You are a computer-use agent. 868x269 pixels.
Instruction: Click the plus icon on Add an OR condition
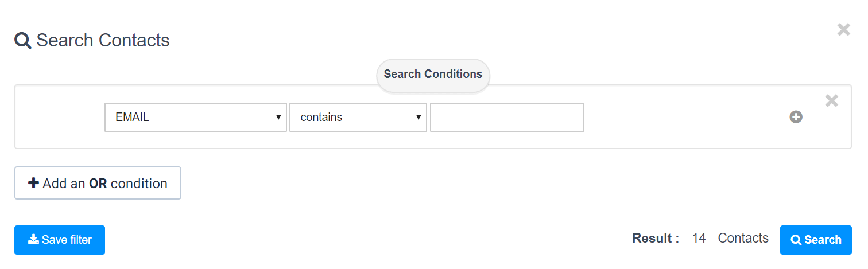33,183
